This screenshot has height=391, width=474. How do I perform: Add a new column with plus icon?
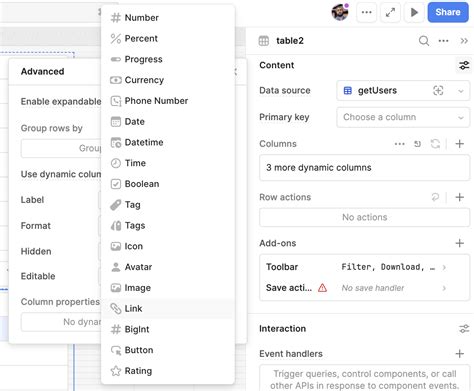point(460,144)
